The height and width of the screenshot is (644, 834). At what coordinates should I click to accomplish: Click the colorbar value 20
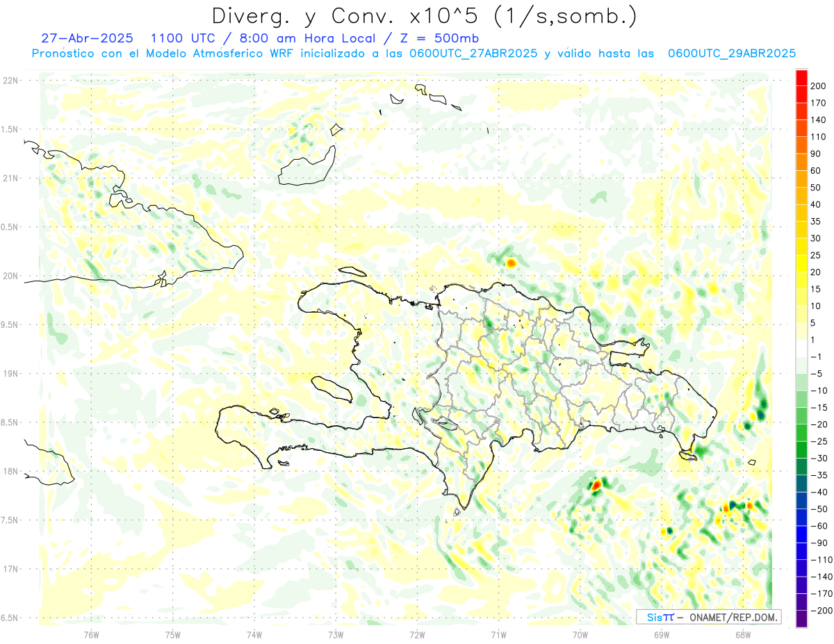pyautogui.click(x=816, y=272)
